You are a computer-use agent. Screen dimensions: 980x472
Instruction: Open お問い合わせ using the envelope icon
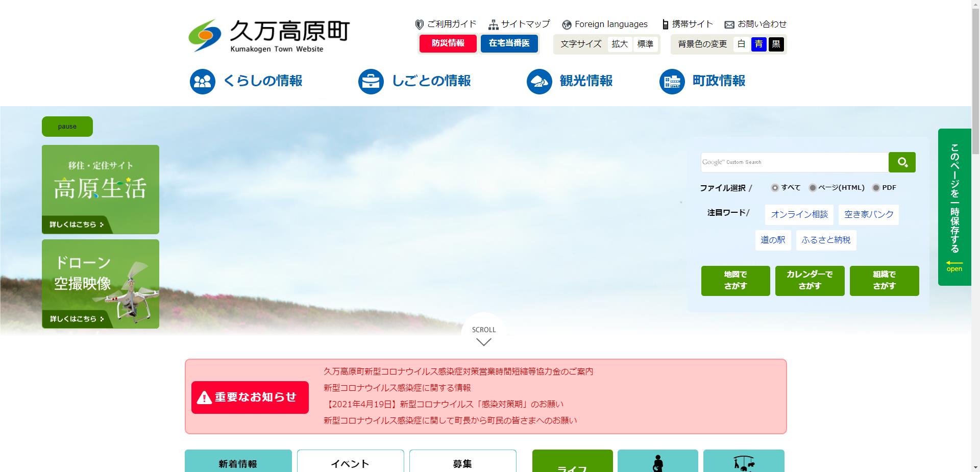click(729, 24)
